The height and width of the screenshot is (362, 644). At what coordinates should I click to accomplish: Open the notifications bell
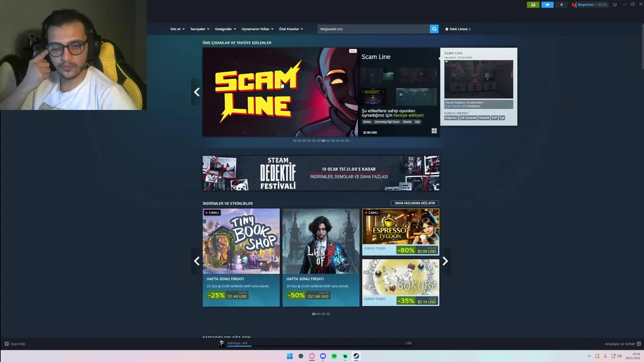(x=561, y=5)
